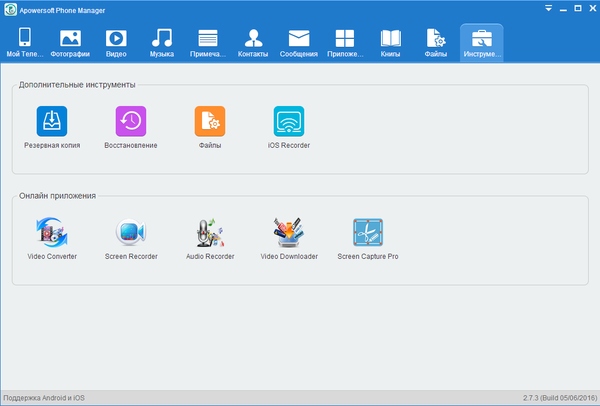
Task: Switch to the Сообщения tab
Action: click(299, 43)
